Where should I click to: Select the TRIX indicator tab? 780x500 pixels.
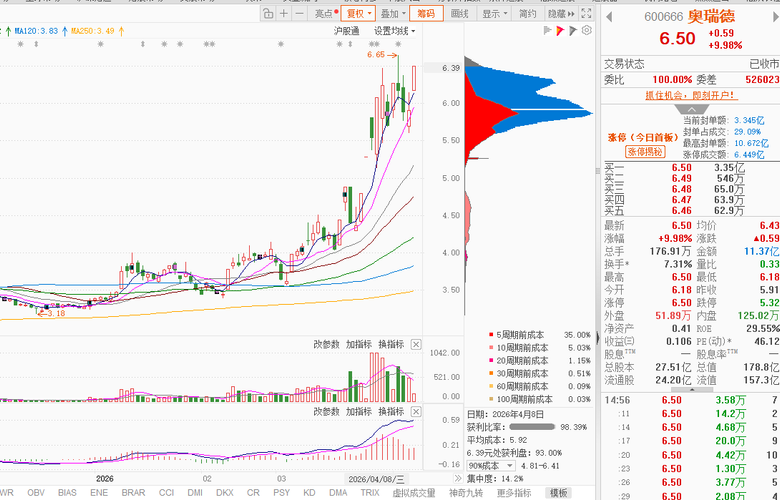click(x=370, y=493)
